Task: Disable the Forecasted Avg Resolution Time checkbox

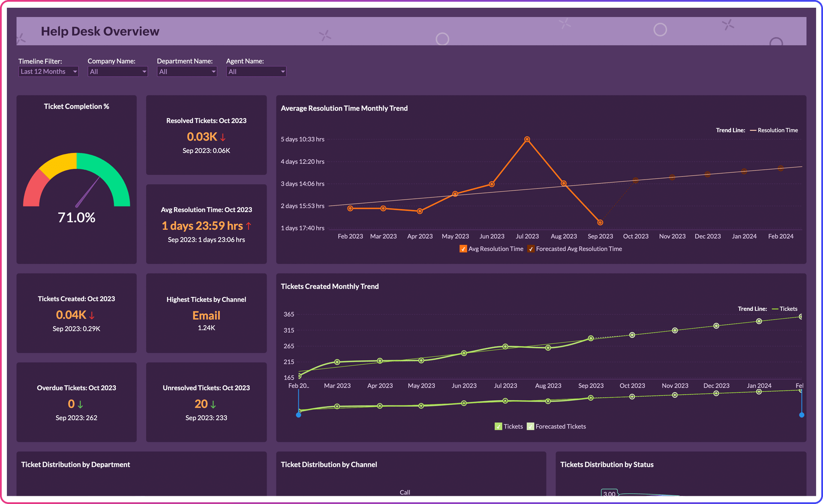Action: [531, 249]
